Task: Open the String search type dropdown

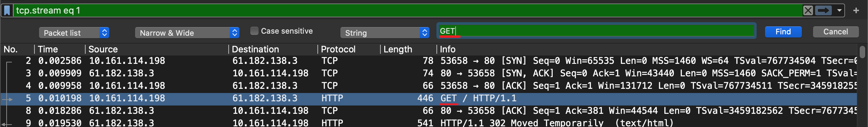Action: point(385,33)
